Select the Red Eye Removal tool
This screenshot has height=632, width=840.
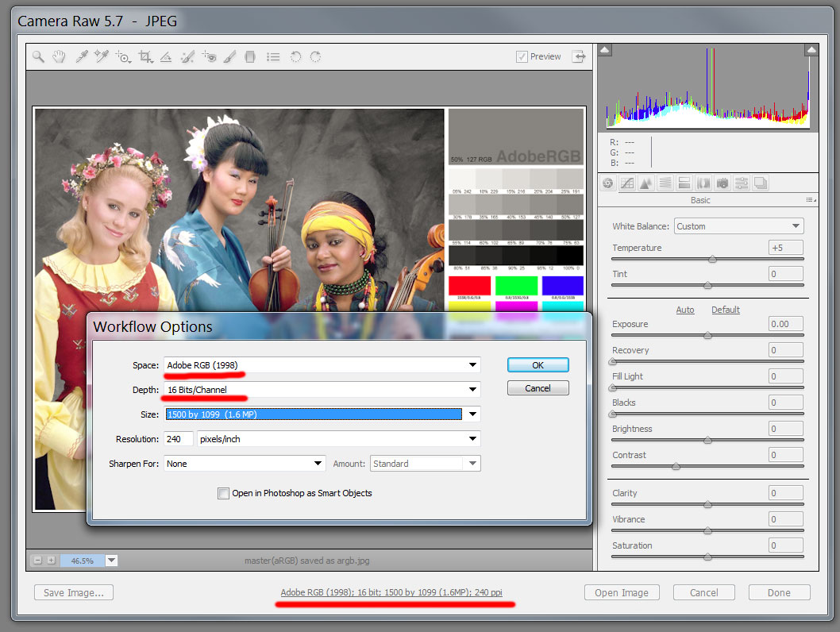coord(209,57)
